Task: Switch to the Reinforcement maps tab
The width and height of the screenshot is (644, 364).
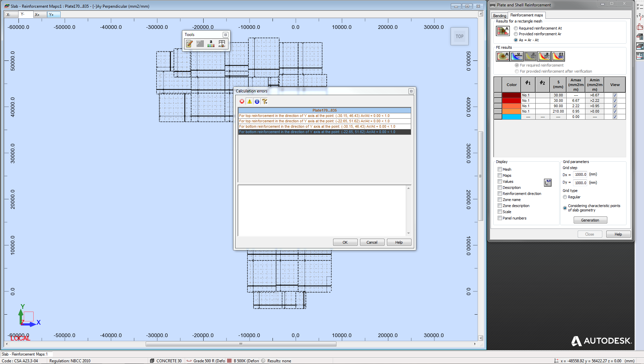Action: click(527, 15)
